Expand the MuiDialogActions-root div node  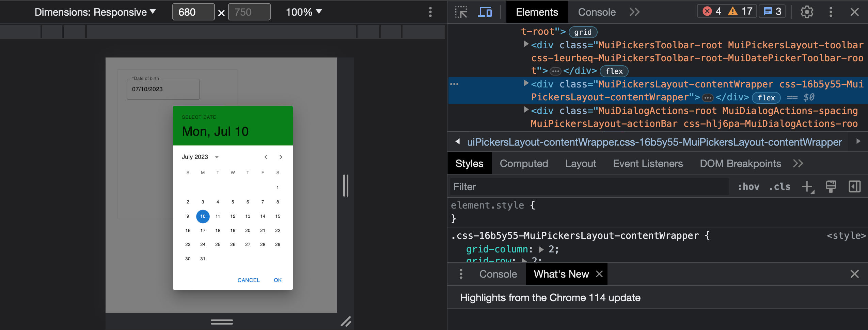[x=526, y=110]
